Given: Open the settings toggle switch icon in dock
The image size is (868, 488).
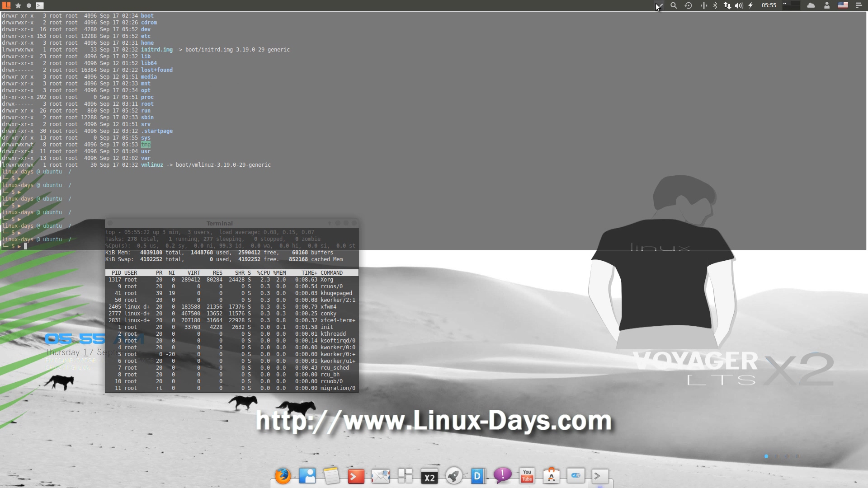Looking at the screenshot, I should pos(576,475).
